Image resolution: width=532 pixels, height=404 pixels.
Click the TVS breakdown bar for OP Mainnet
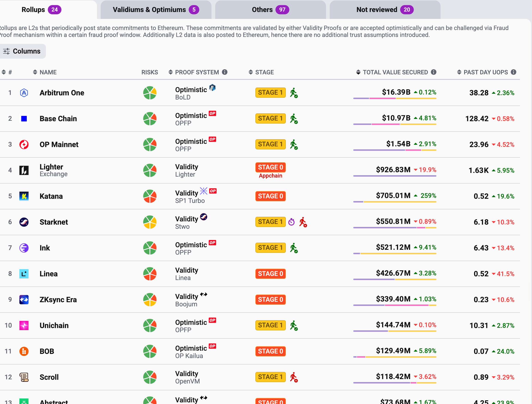click(395, 150)
